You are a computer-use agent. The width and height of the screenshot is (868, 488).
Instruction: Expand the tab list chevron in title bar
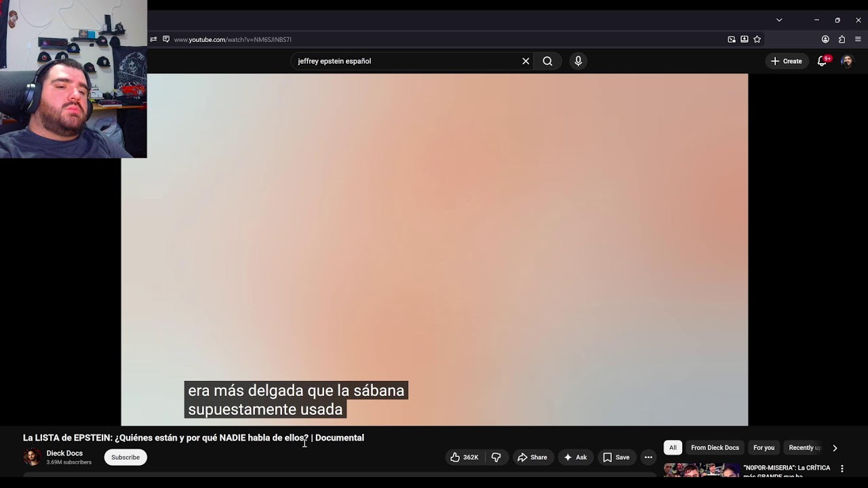(x=779, y=20)
